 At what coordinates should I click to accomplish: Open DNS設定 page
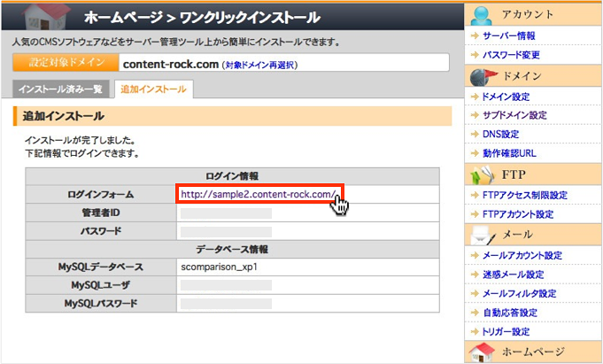click(x=500, y=134)
